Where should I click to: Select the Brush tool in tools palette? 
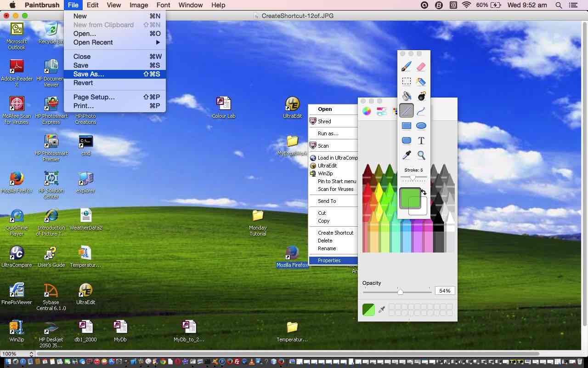[406, 67]
